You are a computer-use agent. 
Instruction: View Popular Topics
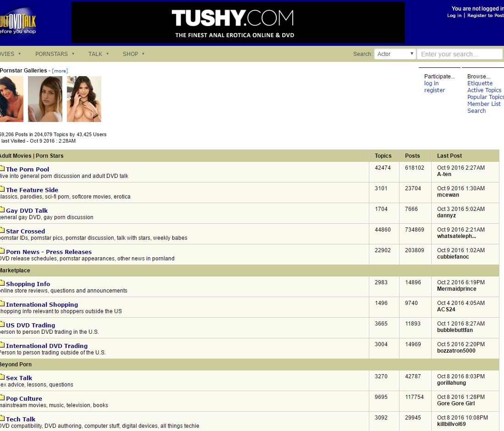click(x=486, y=97)
